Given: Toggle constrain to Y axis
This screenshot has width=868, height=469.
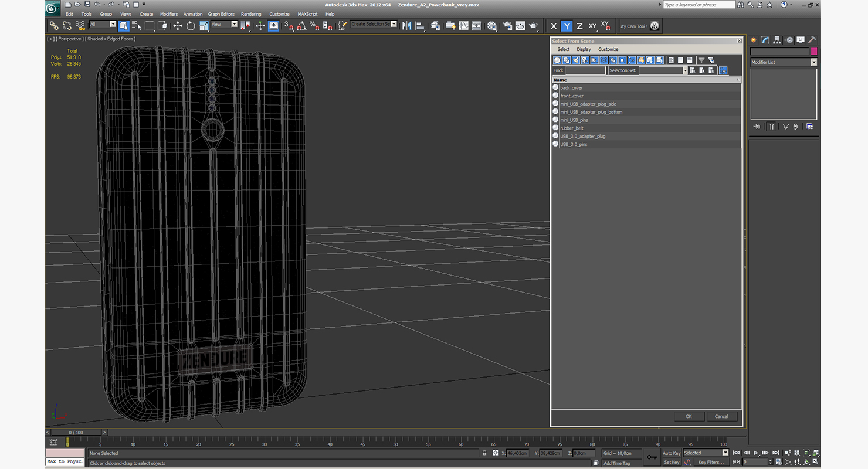Looking at the screenshot, I should tap(567, 26).
